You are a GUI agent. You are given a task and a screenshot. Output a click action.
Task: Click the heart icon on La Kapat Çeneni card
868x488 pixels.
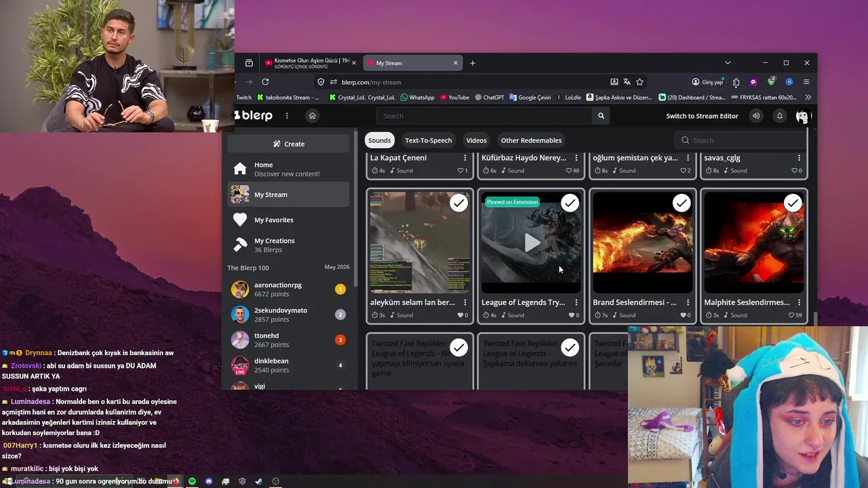[460, 171]
